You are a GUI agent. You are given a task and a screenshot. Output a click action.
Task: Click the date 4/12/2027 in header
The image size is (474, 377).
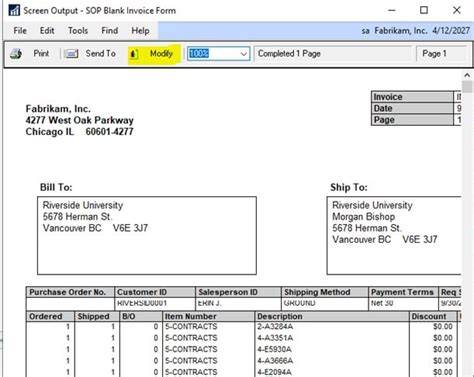click(x=451, y=31)
